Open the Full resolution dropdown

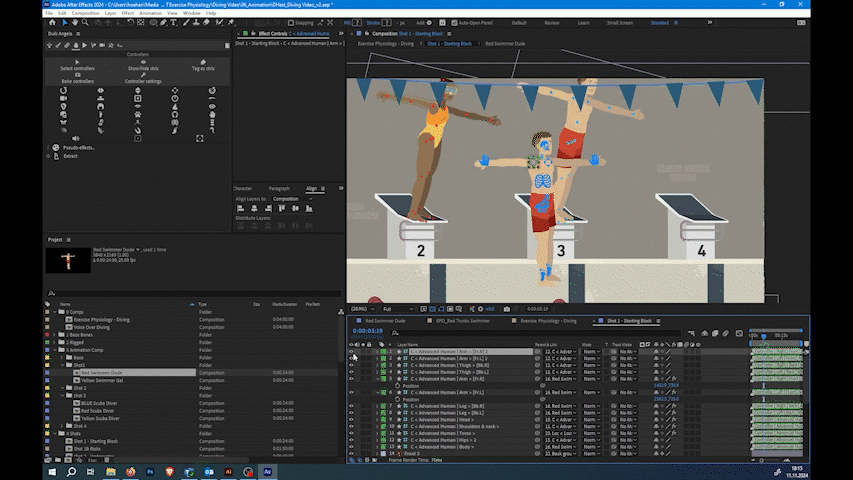398,309
